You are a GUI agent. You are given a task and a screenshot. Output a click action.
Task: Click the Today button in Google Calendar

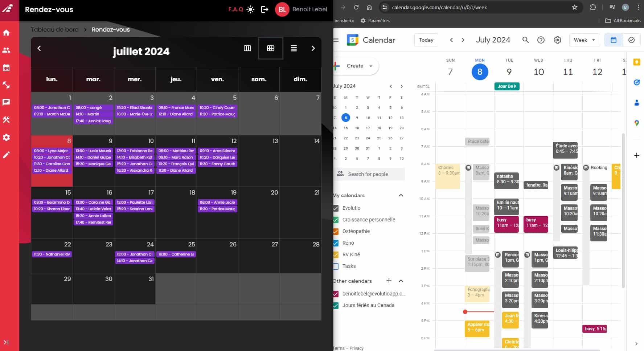pos(426,40)
